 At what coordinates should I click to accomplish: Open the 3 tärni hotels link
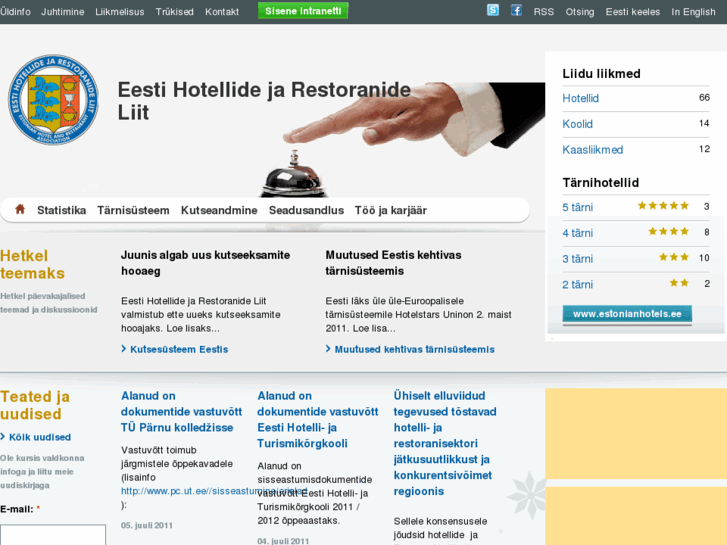(577, 259)
